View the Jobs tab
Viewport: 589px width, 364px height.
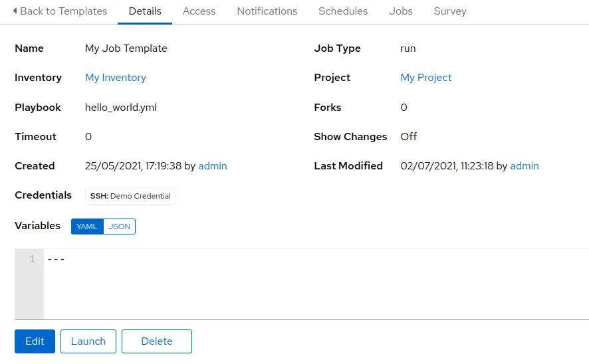click(401, 11)
